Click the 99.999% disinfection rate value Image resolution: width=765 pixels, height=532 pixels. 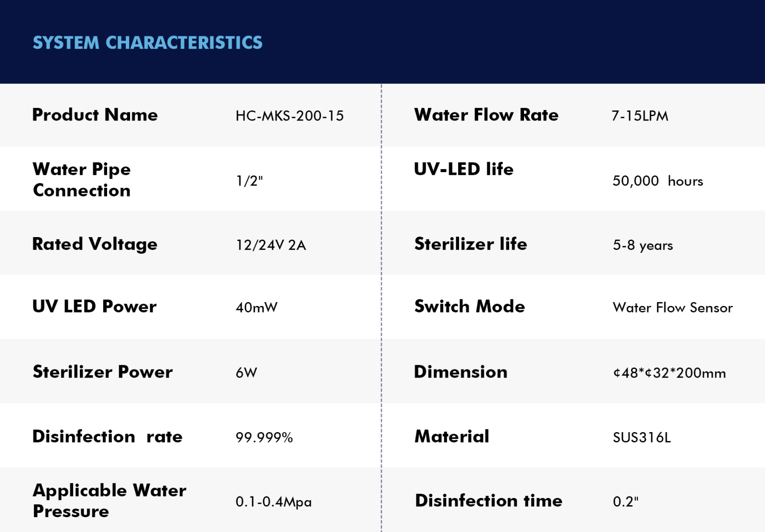(x=264, y=437)
